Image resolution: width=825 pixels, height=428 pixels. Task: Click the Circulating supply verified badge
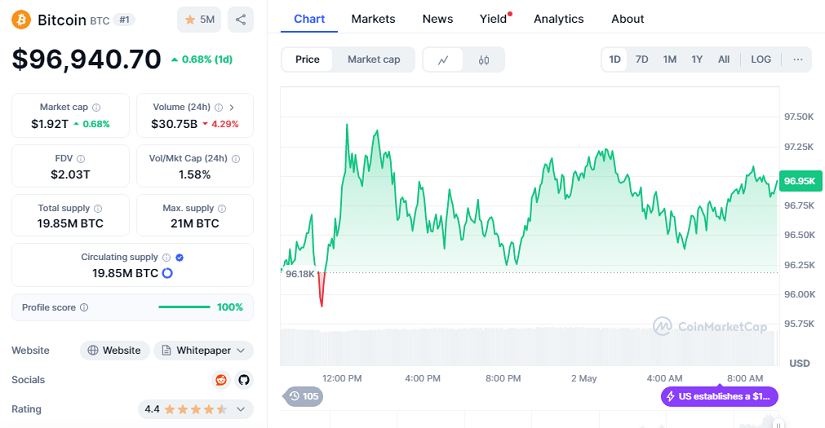179,257
